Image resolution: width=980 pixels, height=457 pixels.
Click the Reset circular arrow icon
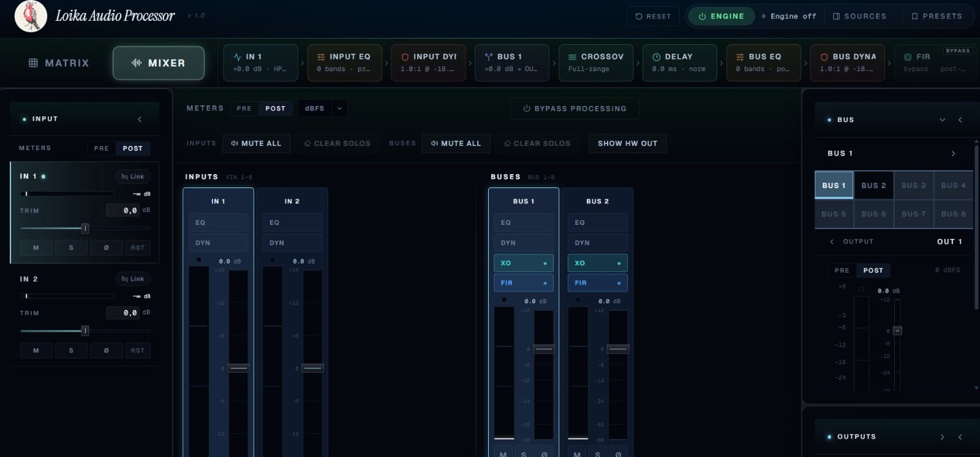pyautogui.click(x=639, y=17)
